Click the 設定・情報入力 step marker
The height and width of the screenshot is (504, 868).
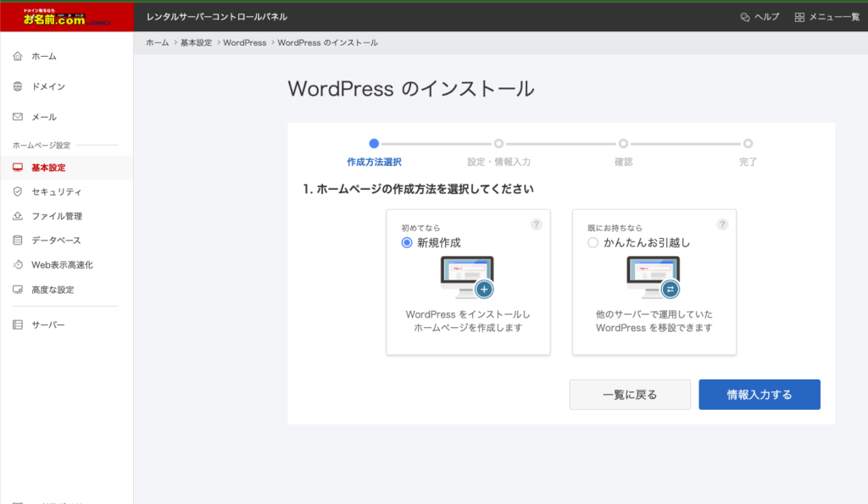click(x=498, y=143)
